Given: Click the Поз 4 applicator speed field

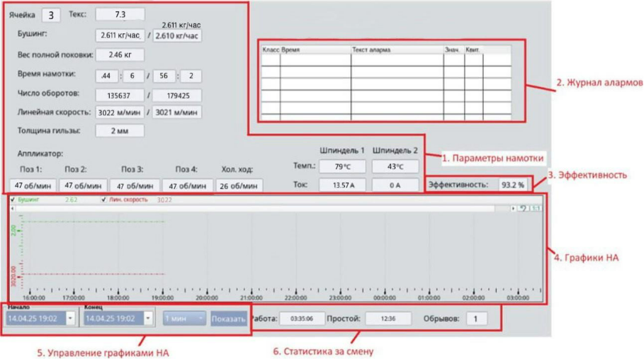Looking at the screenshot, I should pyautogui.click(x=187, y=186).
